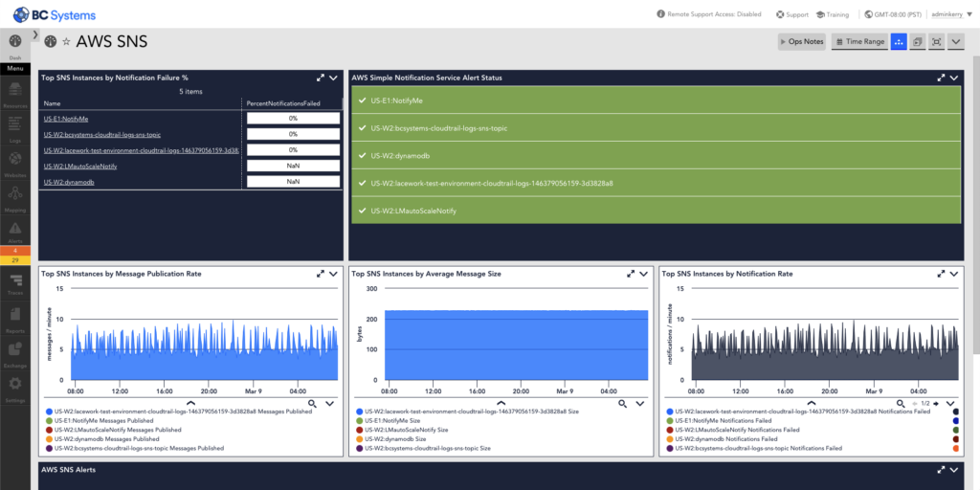
Task: Expand the sidebar with the arrow chevron
Action: [x=35, y=34]
